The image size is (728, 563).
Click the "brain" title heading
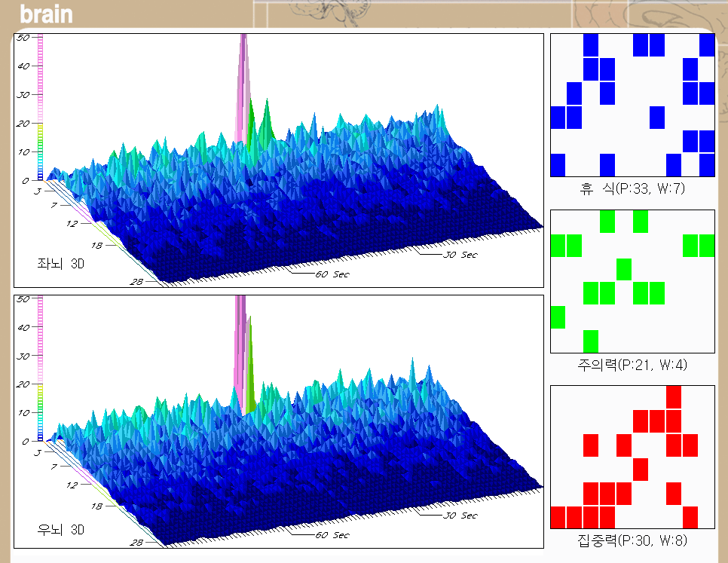click(46, 14)
